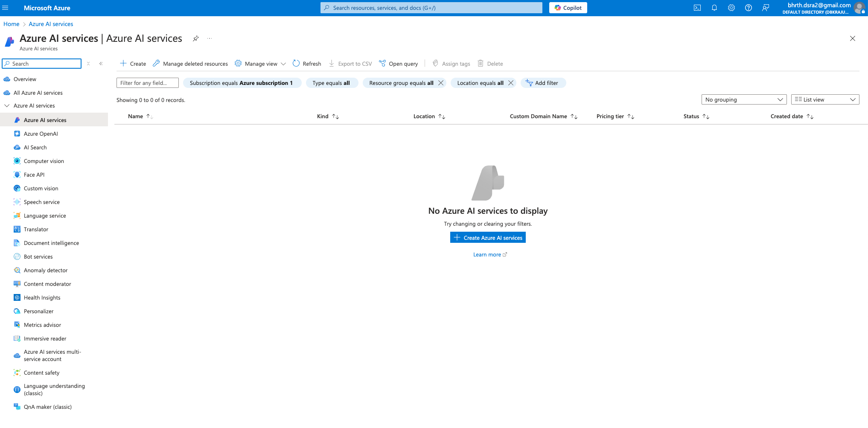Click Delete in the toolbar
The width and height of the screenshot is (868, 428).
(490, 64)
